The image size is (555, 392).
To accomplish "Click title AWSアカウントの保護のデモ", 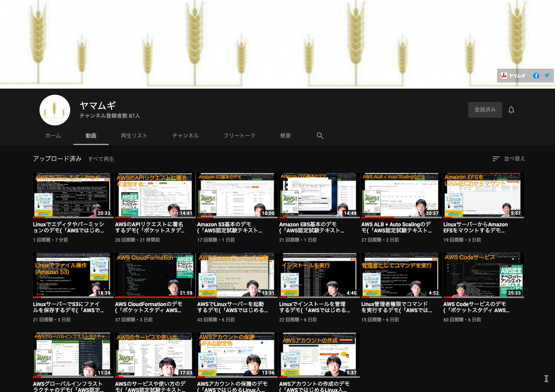I will click(x=232, y=387).
